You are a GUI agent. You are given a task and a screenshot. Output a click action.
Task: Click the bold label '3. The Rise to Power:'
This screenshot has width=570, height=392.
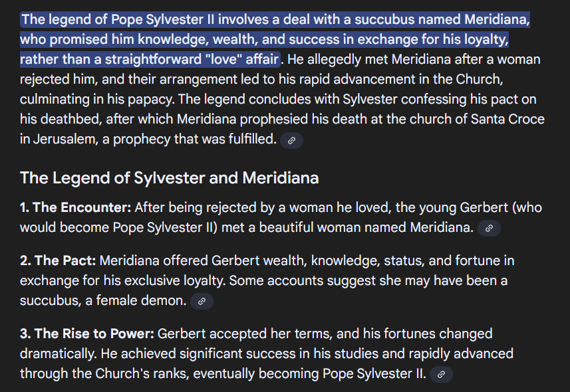pyautogui.click(x=87, y=334)
